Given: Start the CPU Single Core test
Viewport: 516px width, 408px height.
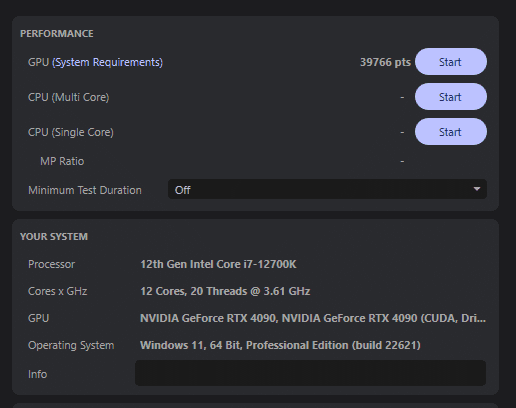Looking at the screenshot, I should pos(451,132).
